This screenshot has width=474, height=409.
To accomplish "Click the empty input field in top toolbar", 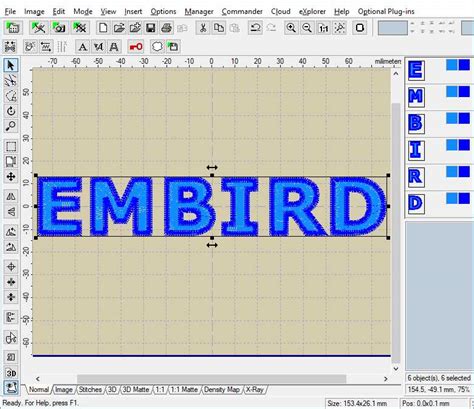I will tap(392, 28).
